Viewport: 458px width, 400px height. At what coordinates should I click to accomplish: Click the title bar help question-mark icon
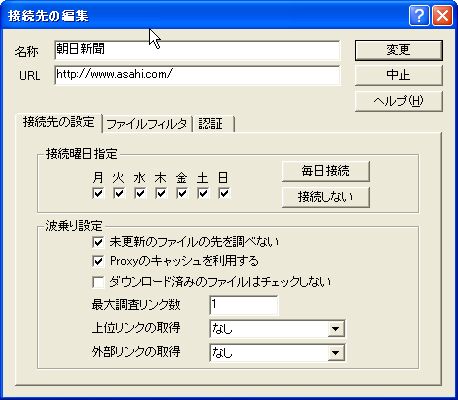click(x=419, y=15)
